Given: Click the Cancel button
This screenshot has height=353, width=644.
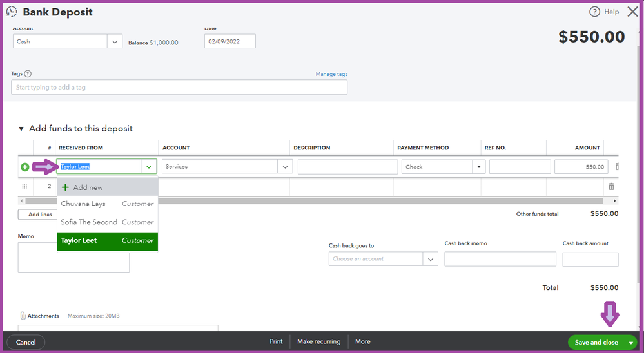Looking at the screenshot, I should point(26,342).
